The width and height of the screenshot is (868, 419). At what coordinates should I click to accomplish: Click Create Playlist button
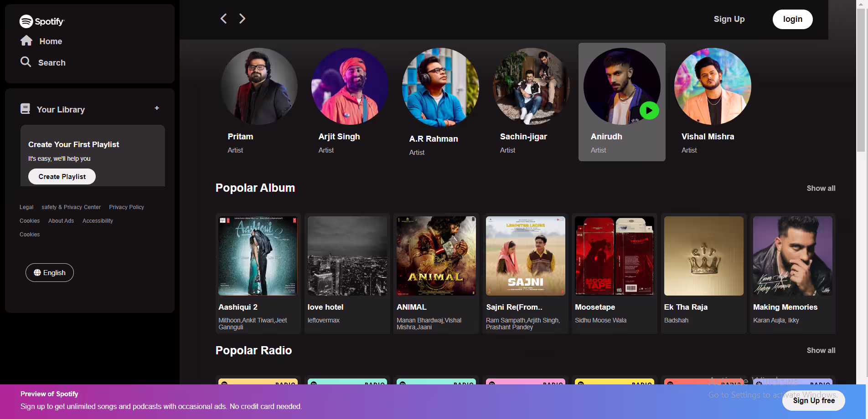click(62, 177)
